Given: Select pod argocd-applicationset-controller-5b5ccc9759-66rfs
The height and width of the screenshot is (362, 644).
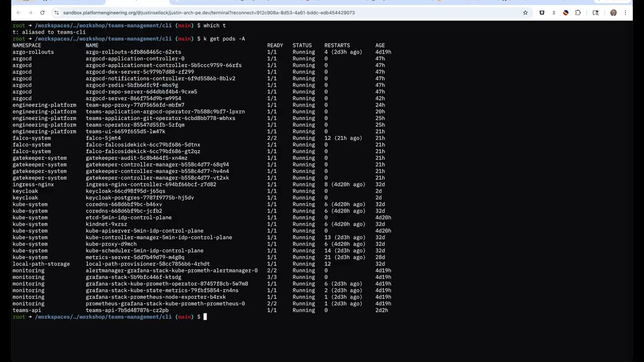Looking at the screenshot, I should coord(164,65).
